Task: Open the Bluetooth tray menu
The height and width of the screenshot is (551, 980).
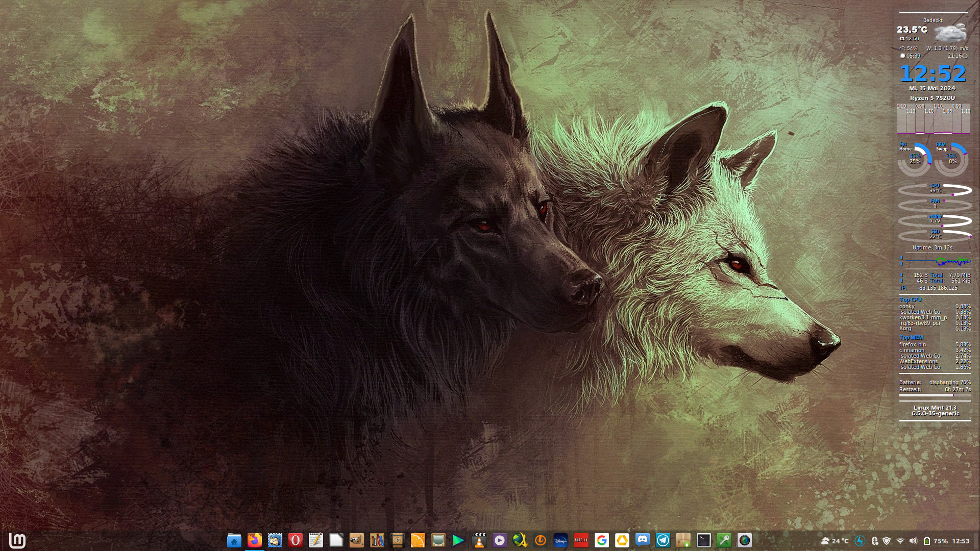Action: [x=874, y=541]
